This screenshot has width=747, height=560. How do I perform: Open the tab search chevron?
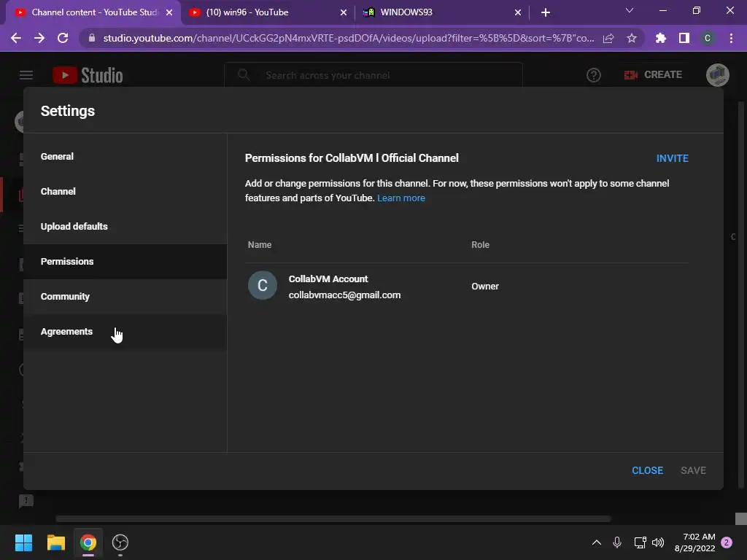(x=630, y=10)
